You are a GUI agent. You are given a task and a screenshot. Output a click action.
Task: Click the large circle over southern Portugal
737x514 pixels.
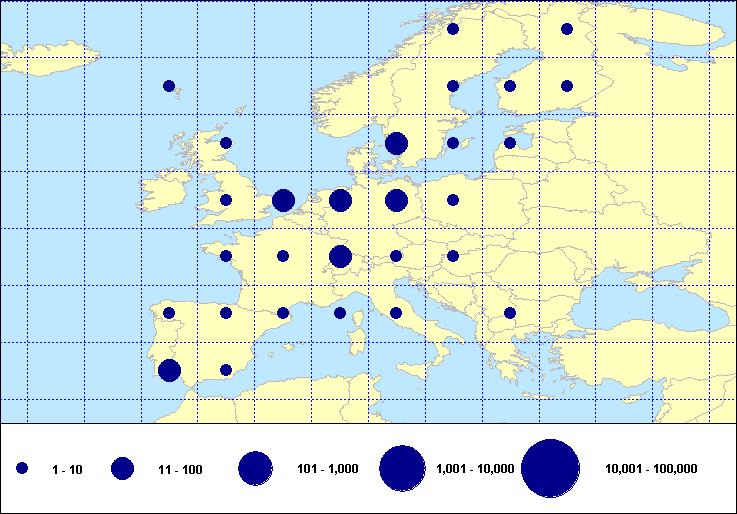169,371
